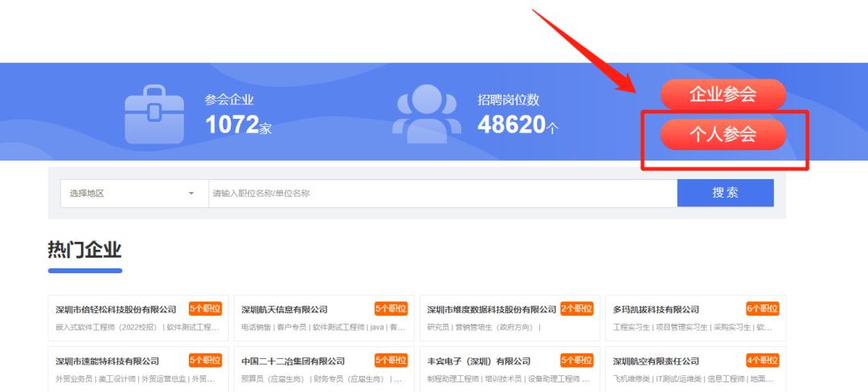Screen dimensions: 868x392
Task: Open 深圳市维度数据科技股份有限公司 company link
Action: 491,309
